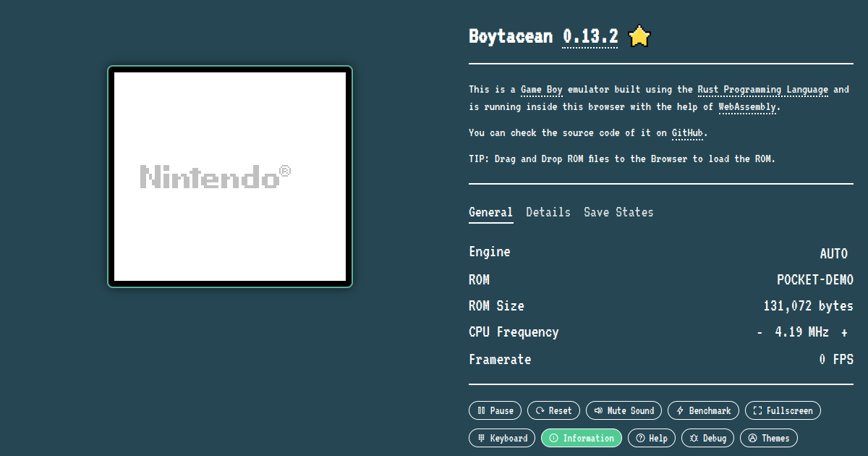This screenshot has height=456, width=868.
Task: Open the Rust Programming Language link
Action: click(763, 90)
